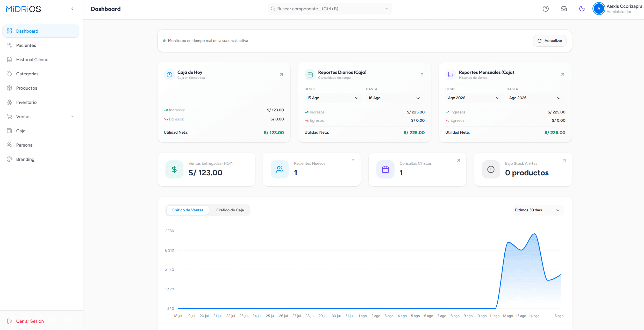644x330 pixels.
Task: Open Caja de Hoy with its arrow icon
Action: [281, 75]
